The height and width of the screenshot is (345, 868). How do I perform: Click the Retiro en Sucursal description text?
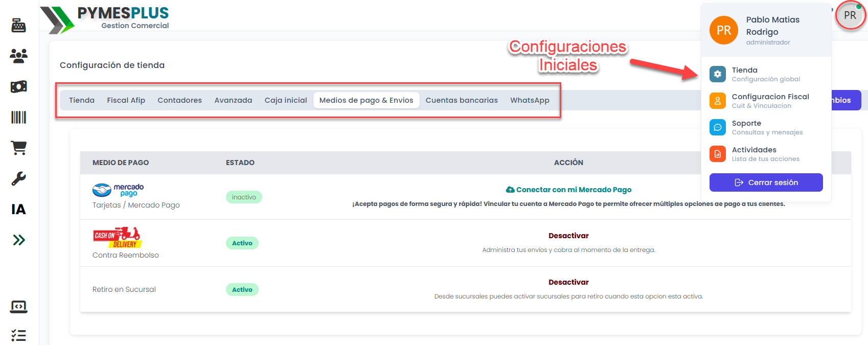click(x=568, y=296)
